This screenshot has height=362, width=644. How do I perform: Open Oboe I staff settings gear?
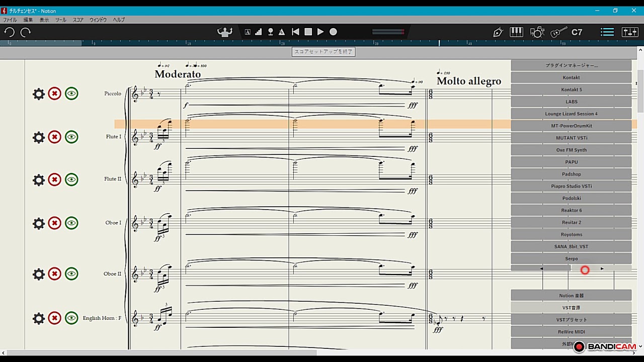(x=39, y=223)
